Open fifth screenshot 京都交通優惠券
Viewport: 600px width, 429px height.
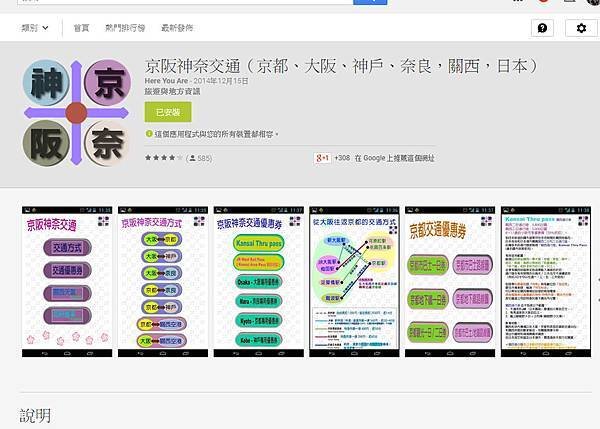point(450,282)
